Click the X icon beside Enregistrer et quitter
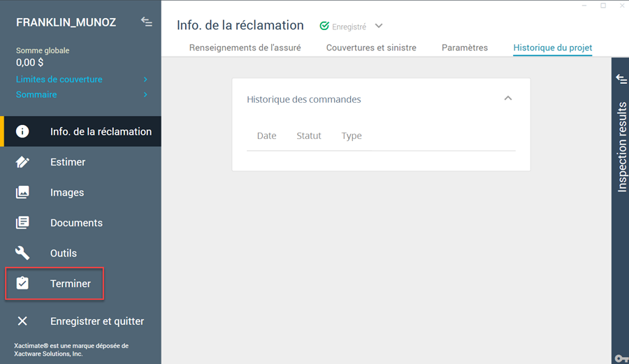The width and height of the screenshot is (629, 364). [22, 321]
